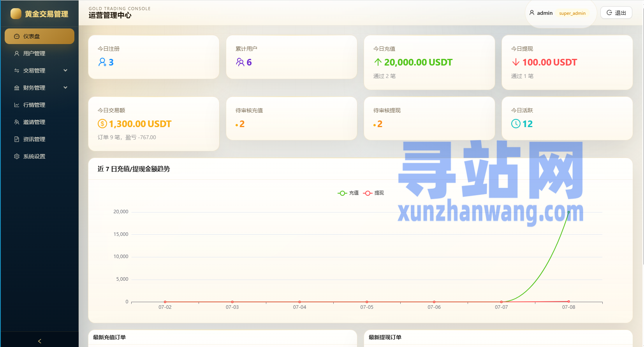644x347 pixels.
Task: Toggle 提现 series in chart legend
Action: 373,193
